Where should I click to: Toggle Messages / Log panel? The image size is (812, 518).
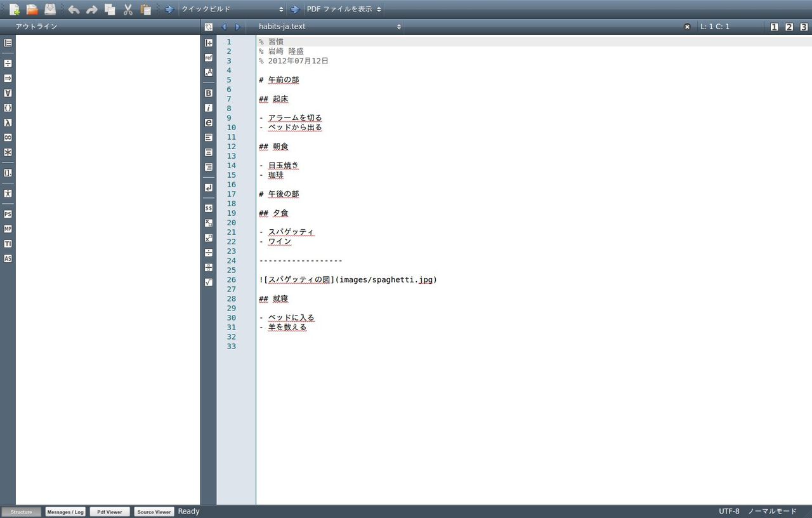(65, 512)
